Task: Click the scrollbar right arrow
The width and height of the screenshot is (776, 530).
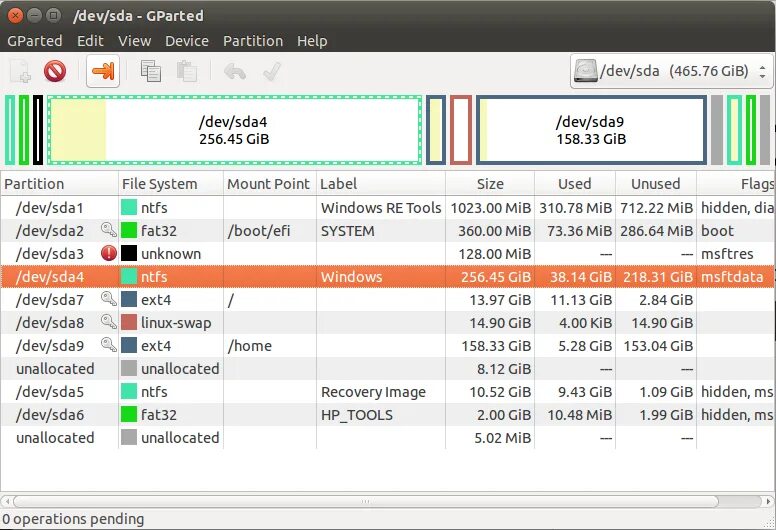Action: click(x=768, y=501)
